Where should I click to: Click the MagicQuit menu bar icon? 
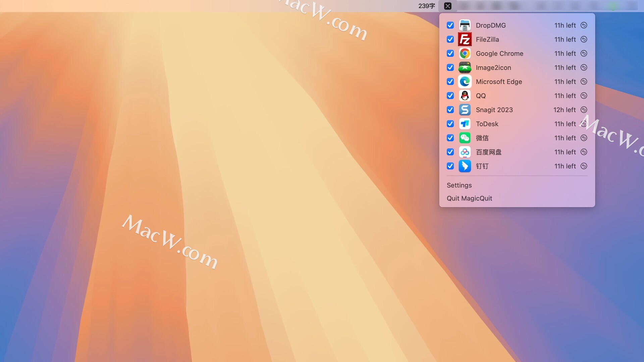pyautogui.click(x=447, y=6)
